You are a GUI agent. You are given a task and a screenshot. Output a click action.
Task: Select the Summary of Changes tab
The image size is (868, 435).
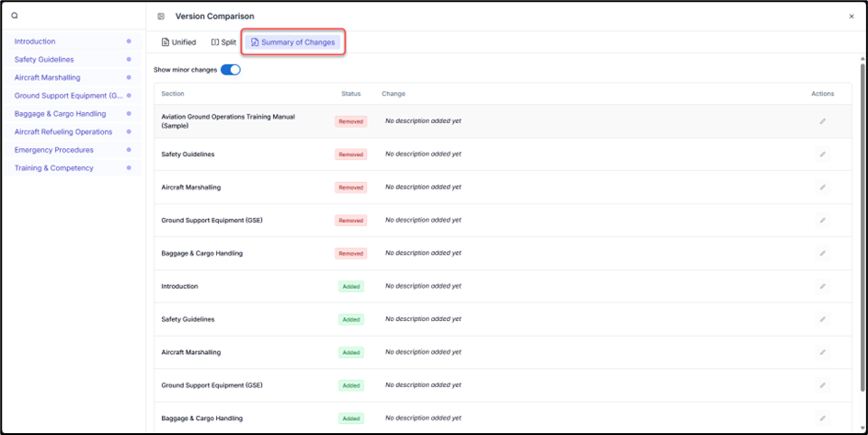tap(293, 42)
